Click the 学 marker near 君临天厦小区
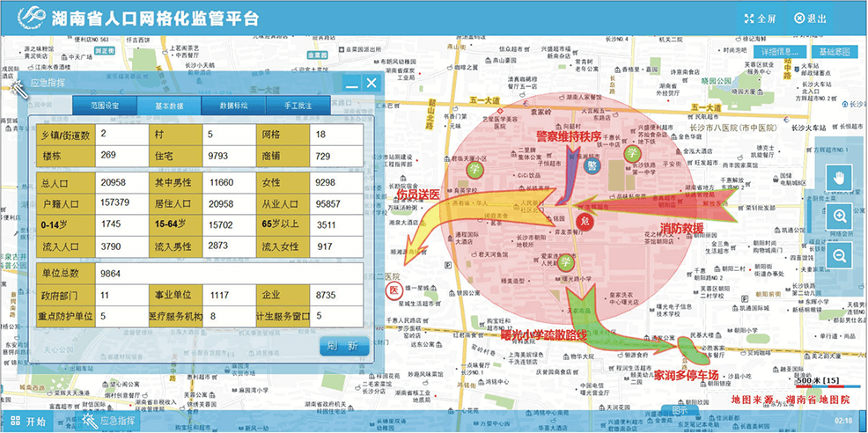This screenshot has width=868, height=433. [474, 169]
